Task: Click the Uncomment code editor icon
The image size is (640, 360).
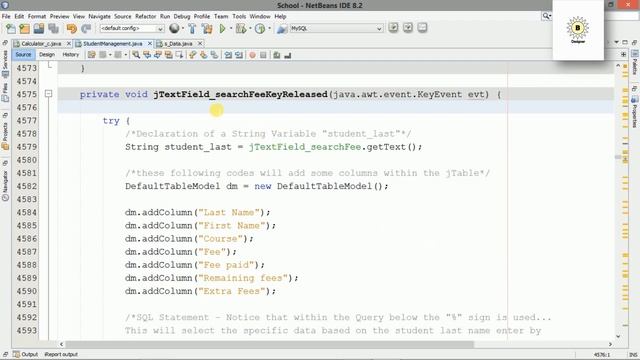Action: pos(288,55)
